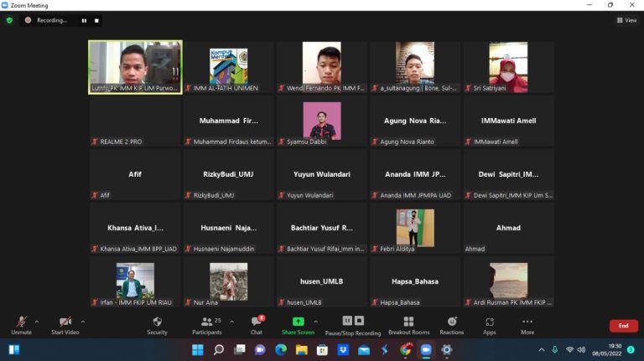Open the Windows Start menu

14,349
